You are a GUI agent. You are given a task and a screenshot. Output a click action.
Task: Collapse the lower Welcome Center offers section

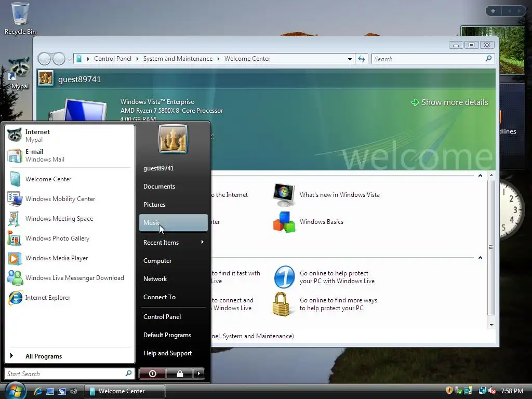pos(480,258)
